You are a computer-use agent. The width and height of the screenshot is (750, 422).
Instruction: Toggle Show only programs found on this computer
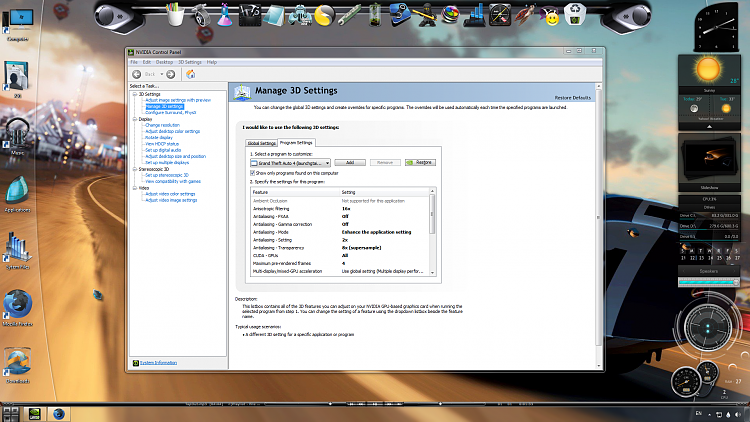(x=253, y=173)
